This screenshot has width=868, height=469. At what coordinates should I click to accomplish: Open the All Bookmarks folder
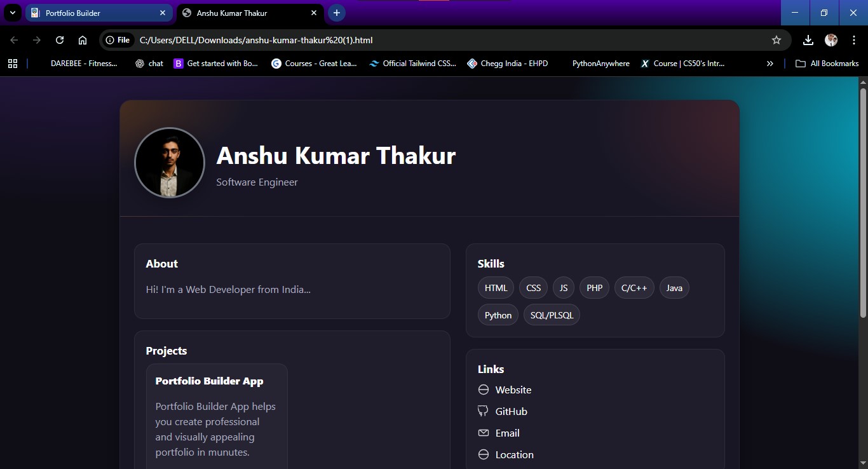point(827,64)
